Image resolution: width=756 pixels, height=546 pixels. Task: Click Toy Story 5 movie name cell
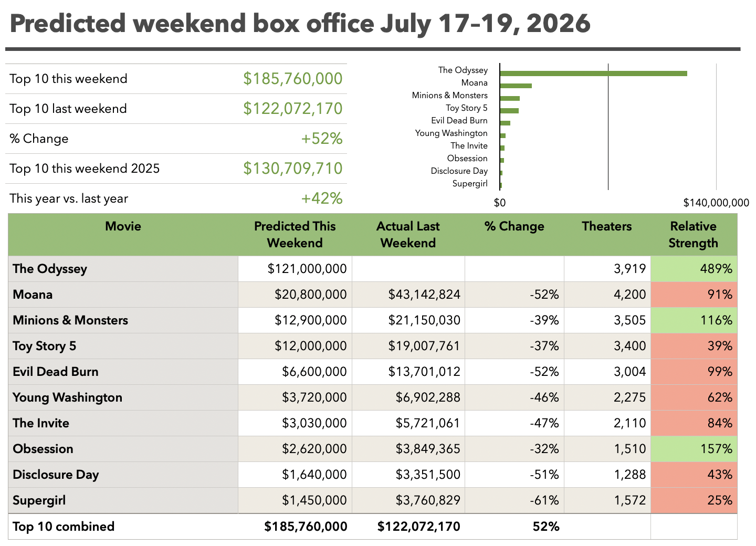coord(123,346)
